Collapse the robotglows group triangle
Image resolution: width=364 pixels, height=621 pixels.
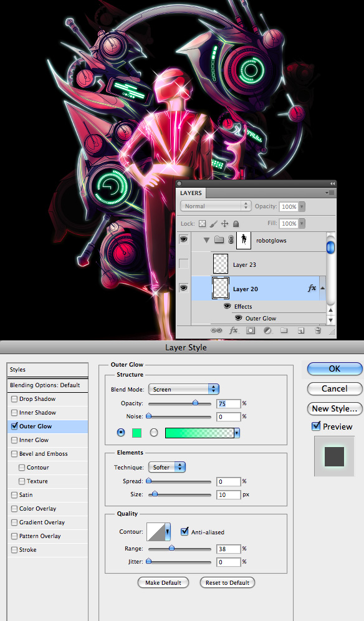[206, 240]
